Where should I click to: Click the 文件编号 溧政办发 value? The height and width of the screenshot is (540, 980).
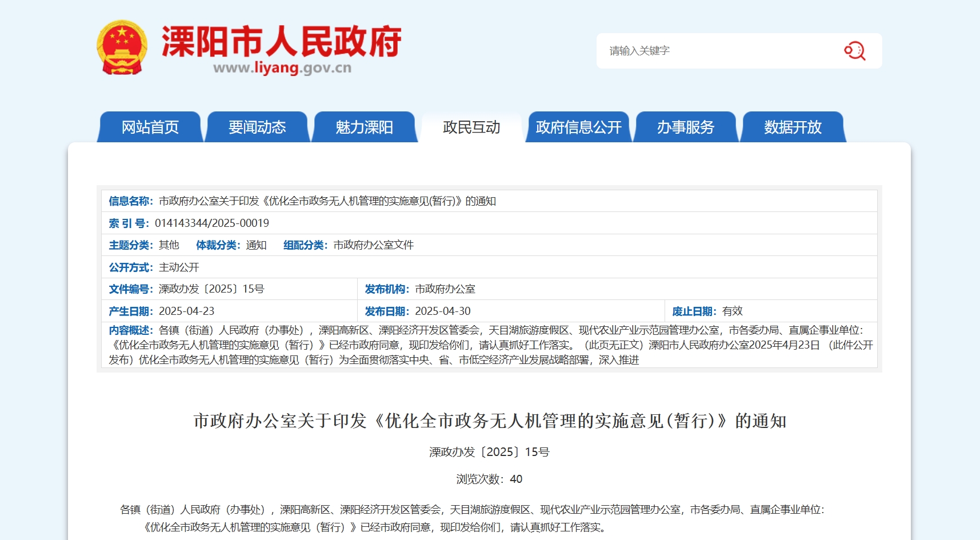[x=211, y=289]
